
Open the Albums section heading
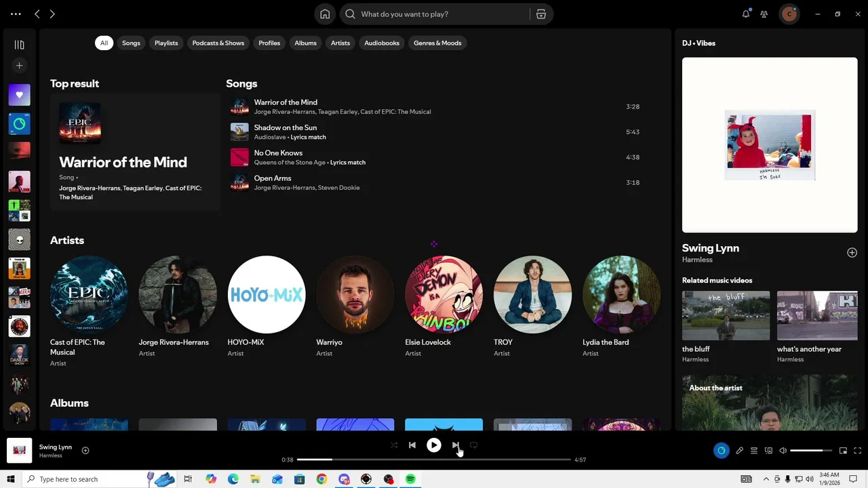tap(69, 403)
